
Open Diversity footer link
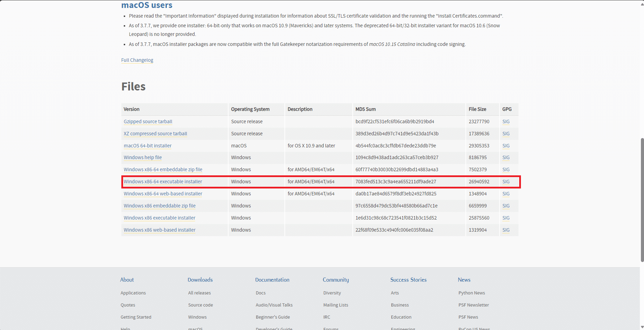332,293
